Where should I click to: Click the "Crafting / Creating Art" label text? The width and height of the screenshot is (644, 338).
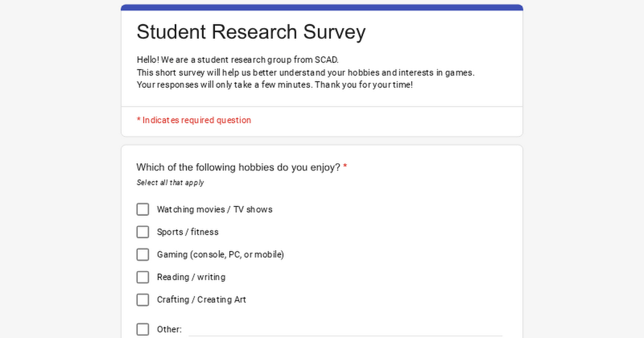click(x=201, y=299)
